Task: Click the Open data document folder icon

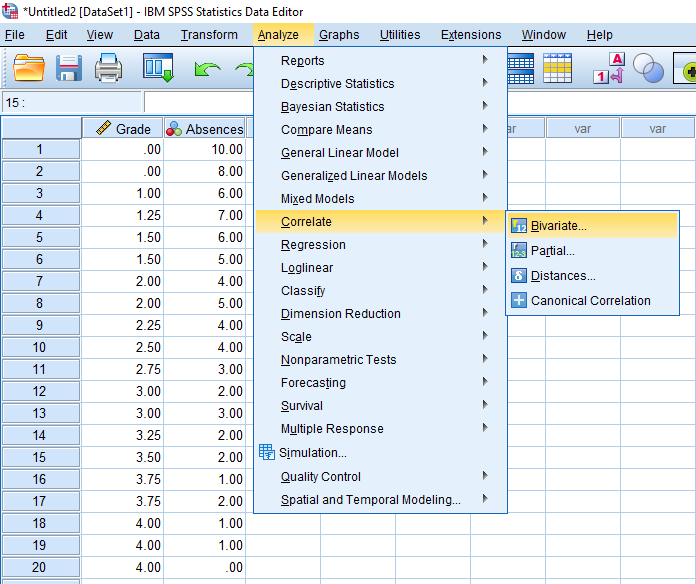Action: 29,68
